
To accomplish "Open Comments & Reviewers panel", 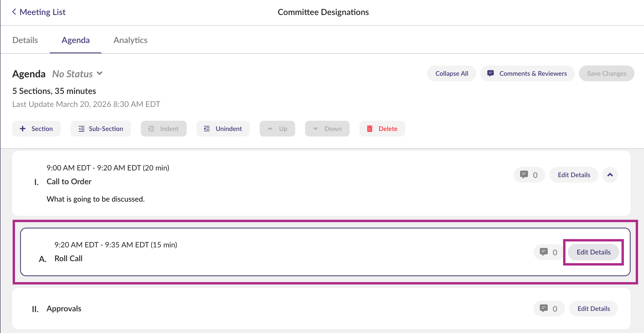I will pyautogui.click(x=527, y=73).
